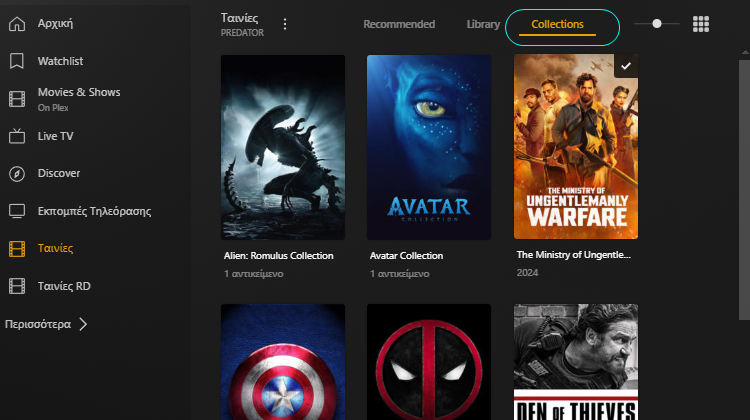Switch to the Recommended tab

coord(399,24)
